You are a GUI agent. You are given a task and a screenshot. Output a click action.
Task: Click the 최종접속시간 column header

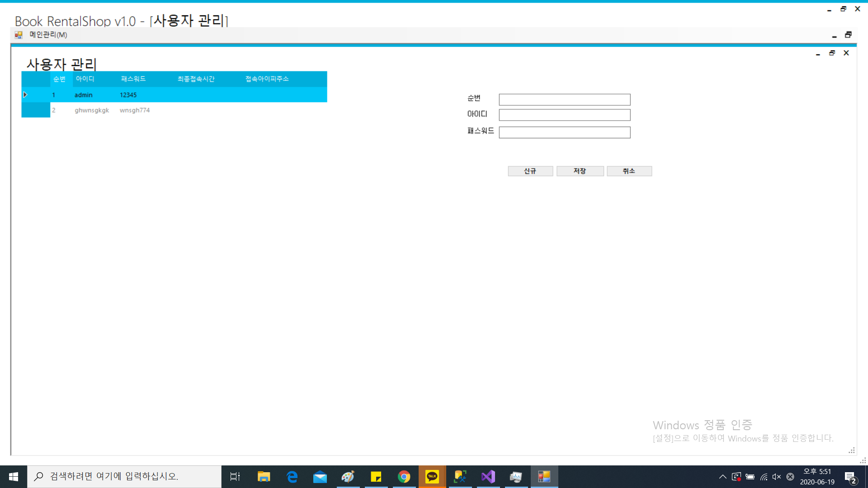click(x=196, y=79)
